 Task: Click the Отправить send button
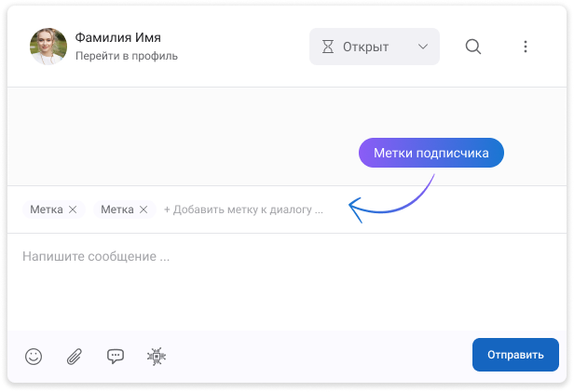click(x=515, y=355)
